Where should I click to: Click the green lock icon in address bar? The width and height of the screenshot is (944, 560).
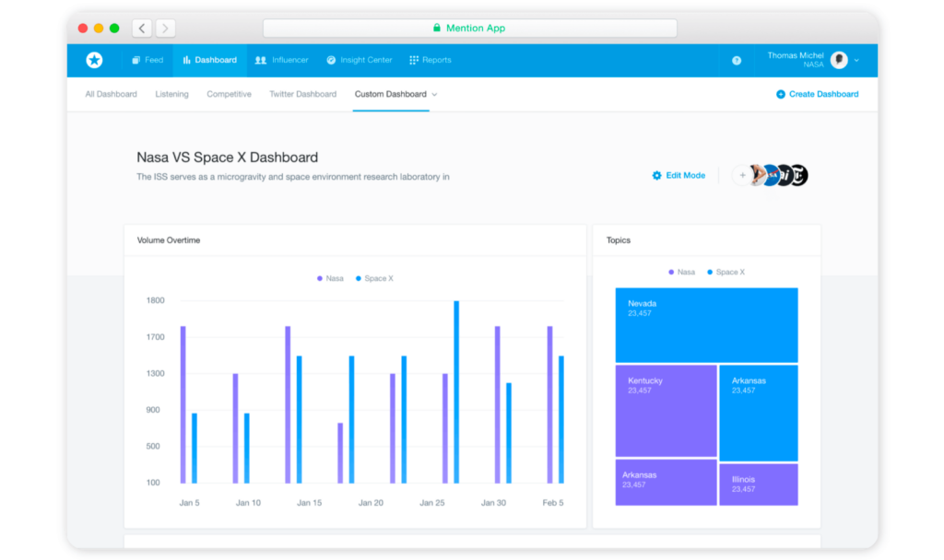tap(436, 28)
